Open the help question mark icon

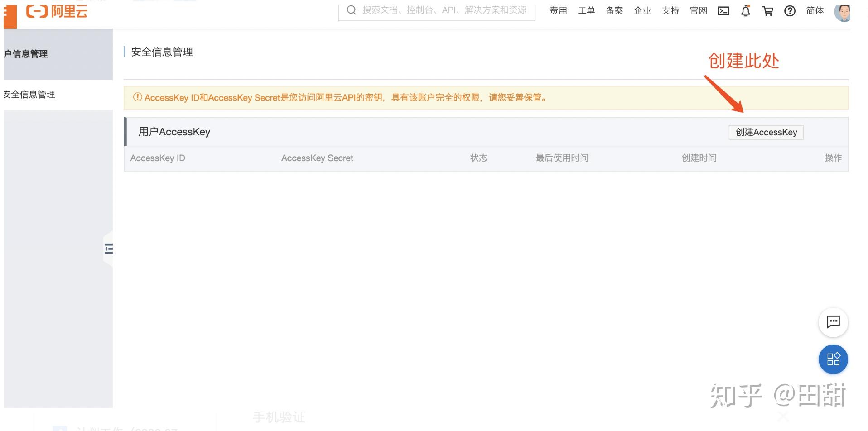[x=790, y=11]
